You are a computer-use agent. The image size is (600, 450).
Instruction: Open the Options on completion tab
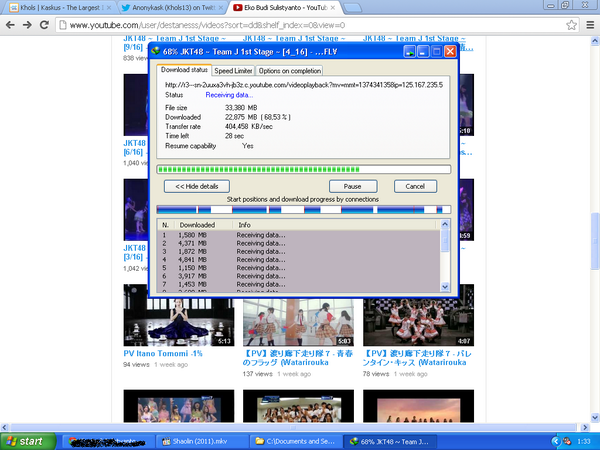[x=290, y=71]
